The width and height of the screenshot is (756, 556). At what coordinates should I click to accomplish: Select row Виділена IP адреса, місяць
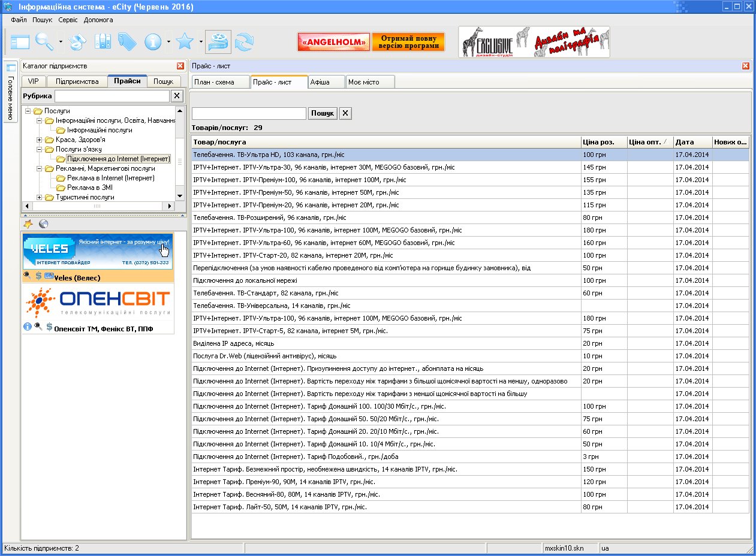pyautogui.click(x=470, y=343)
